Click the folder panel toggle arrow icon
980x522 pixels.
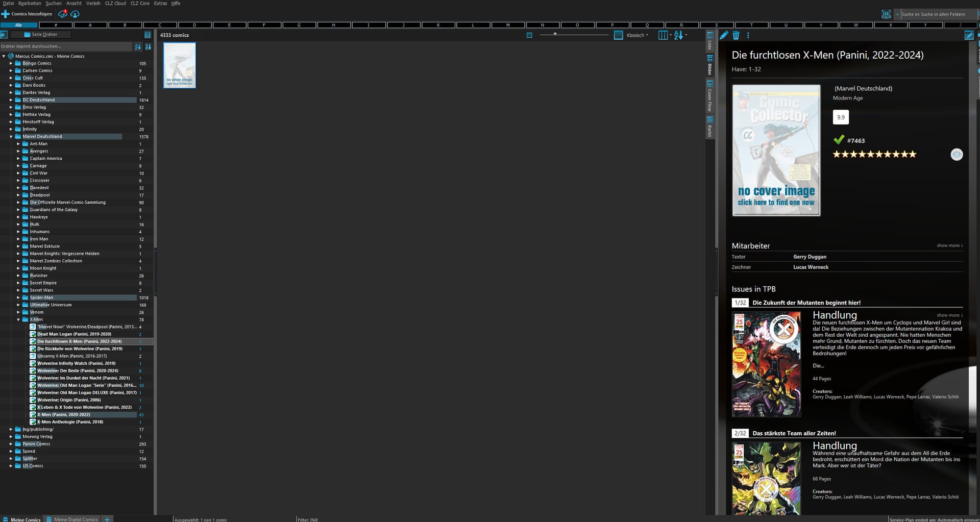pos(4,35)
